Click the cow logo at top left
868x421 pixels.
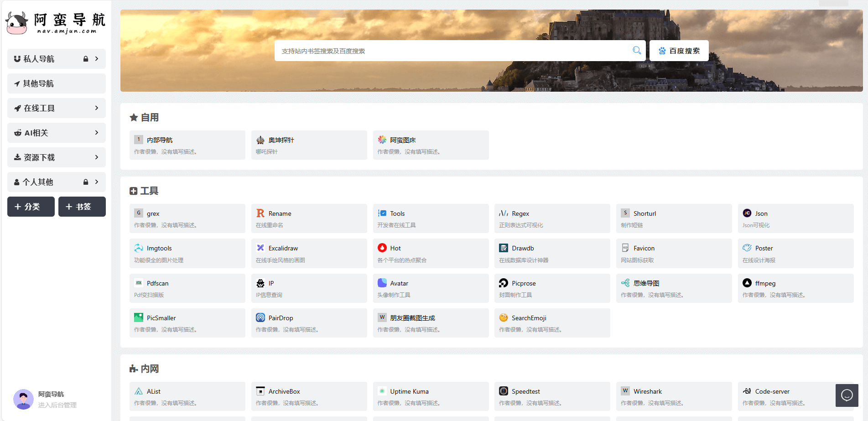tap(17, 23)
